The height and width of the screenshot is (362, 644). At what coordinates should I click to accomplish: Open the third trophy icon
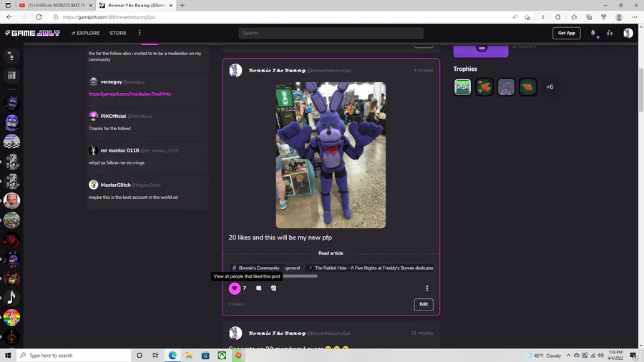coord(506,87)
